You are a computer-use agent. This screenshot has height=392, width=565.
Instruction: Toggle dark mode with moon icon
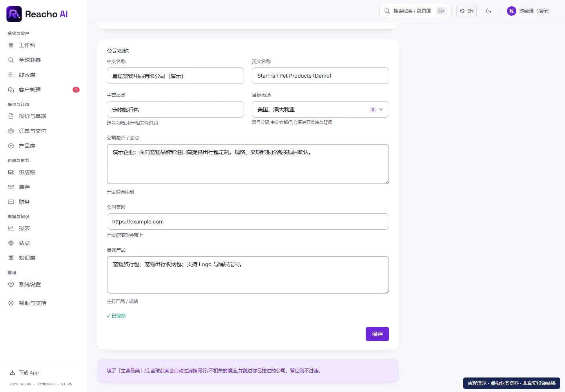click(x=488, y=11)
